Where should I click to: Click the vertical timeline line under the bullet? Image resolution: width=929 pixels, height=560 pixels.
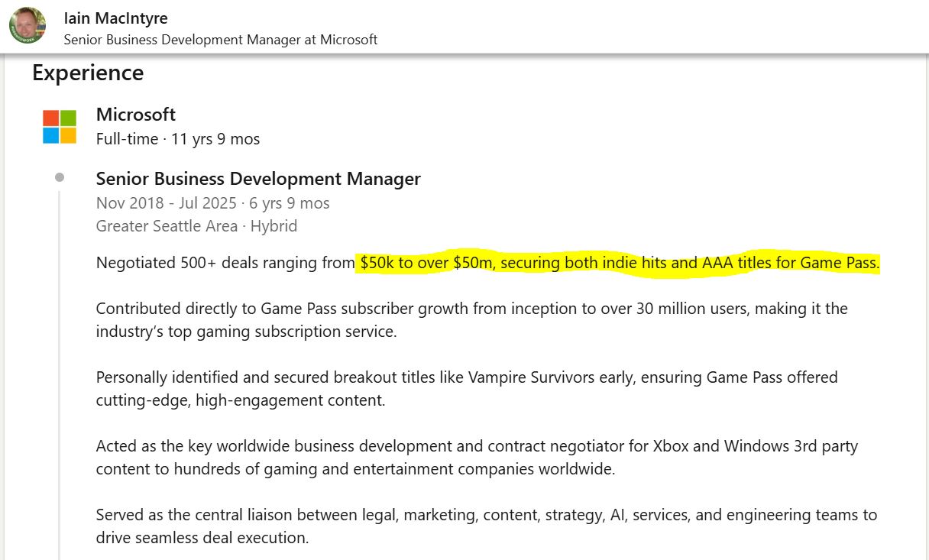[x=60, y=374]
